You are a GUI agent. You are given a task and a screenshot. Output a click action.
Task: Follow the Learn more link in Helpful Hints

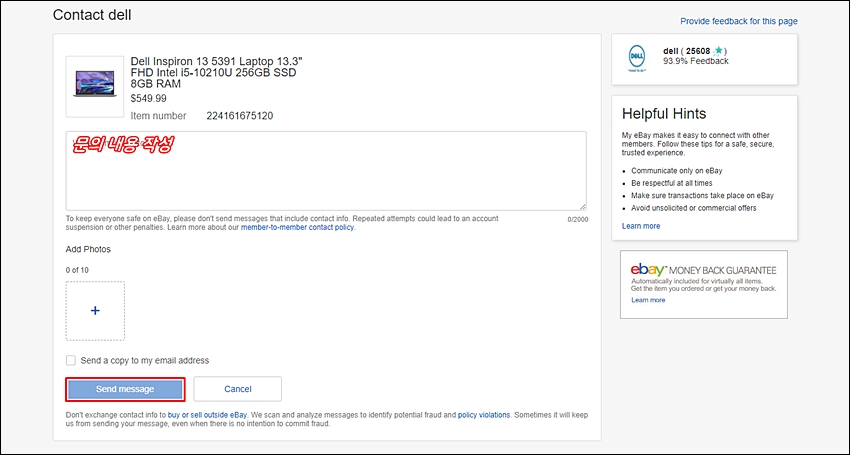(641, 226)
